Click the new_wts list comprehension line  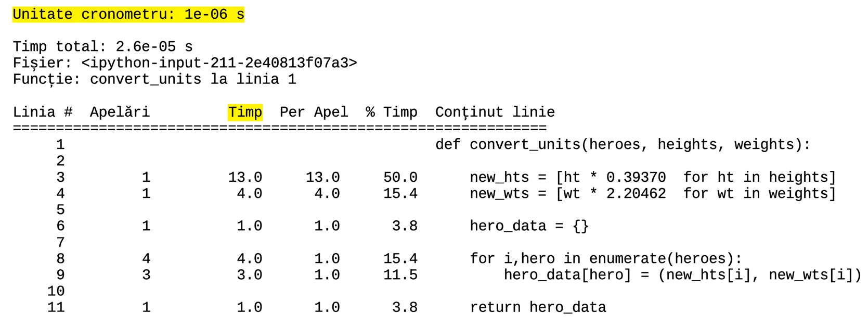point(653,194)
